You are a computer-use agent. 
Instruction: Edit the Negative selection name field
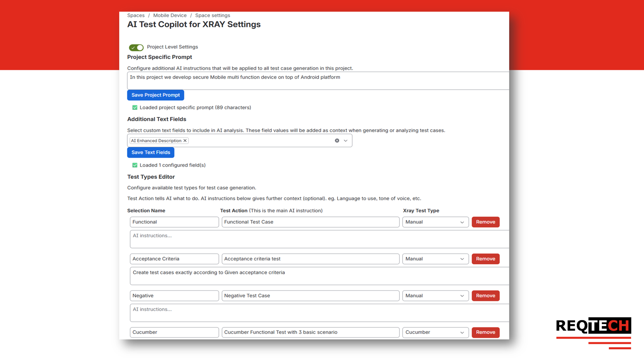tap(174, 296)
